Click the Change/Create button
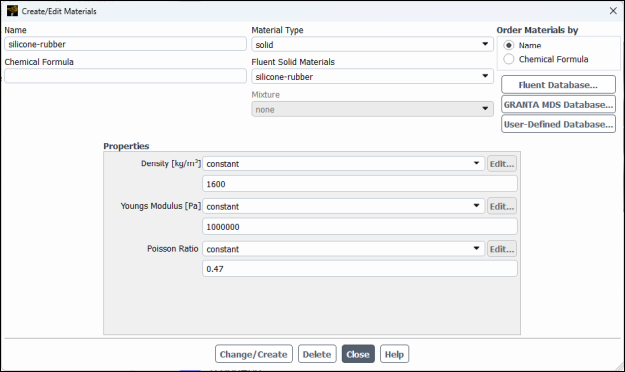Screen dimensions: 625x372 pyautogui.click(x=254, y=354)
